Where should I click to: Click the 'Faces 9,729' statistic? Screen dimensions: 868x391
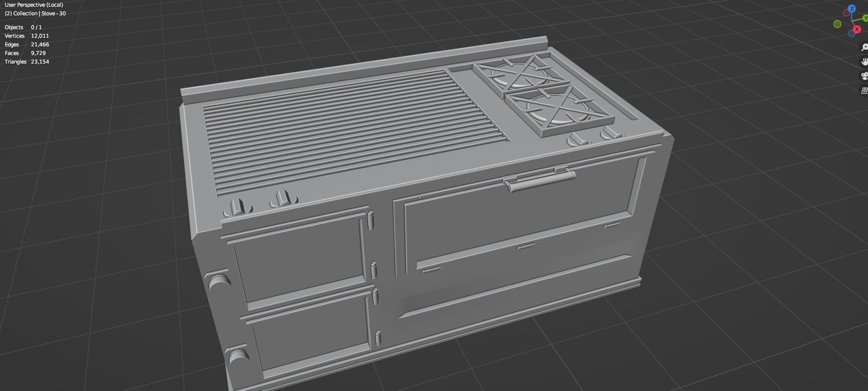coord(25,53)
